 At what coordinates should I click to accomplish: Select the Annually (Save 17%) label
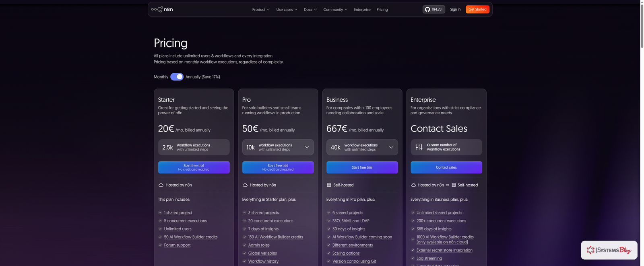[202, 77]
